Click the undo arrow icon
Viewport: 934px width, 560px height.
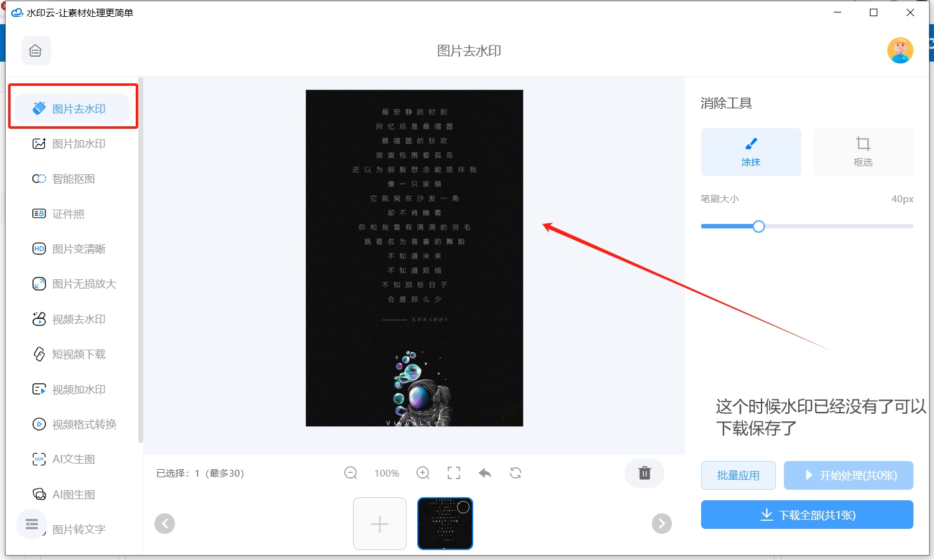point(485,474)
